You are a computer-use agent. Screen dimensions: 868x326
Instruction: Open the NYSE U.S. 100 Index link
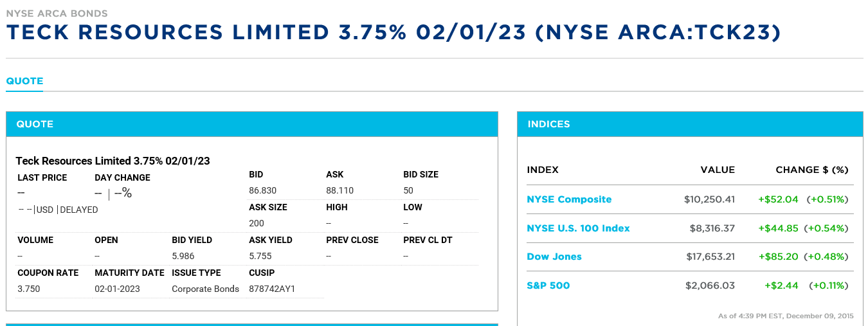578,228
